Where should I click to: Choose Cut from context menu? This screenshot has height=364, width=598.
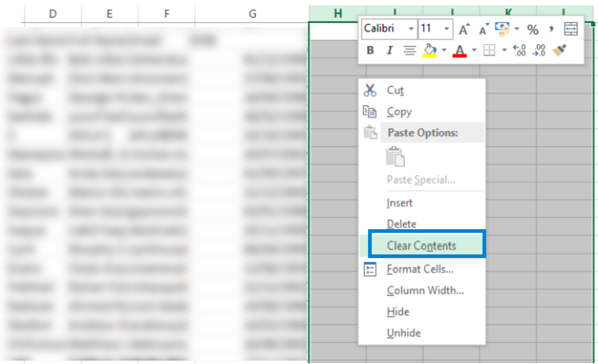click(x=422, y=90)
